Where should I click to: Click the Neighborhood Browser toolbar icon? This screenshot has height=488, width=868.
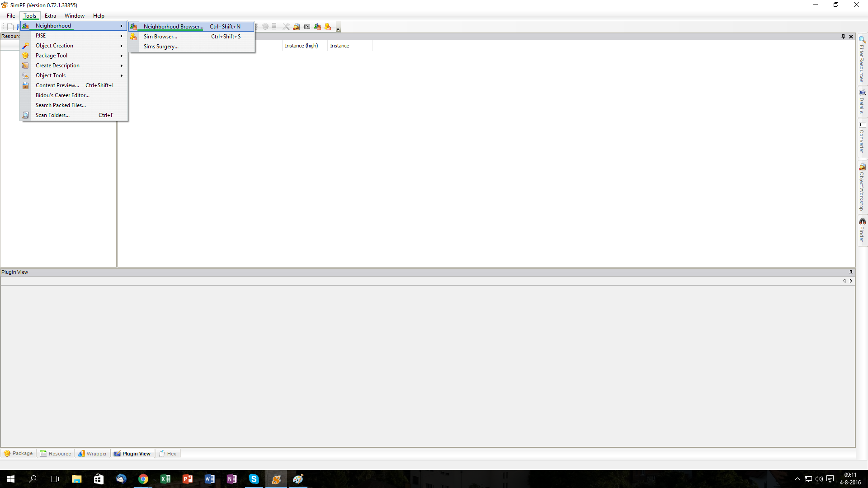click(317, 27)
